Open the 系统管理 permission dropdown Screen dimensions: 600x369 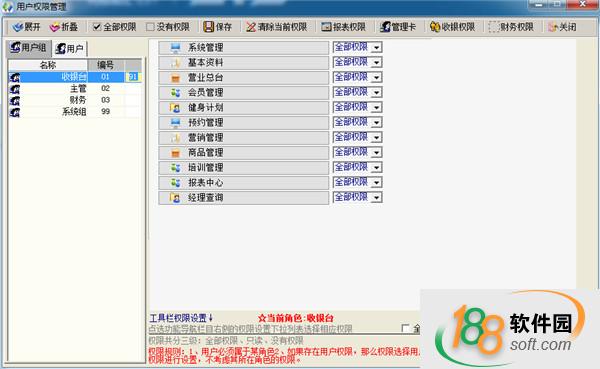[377, 48]
